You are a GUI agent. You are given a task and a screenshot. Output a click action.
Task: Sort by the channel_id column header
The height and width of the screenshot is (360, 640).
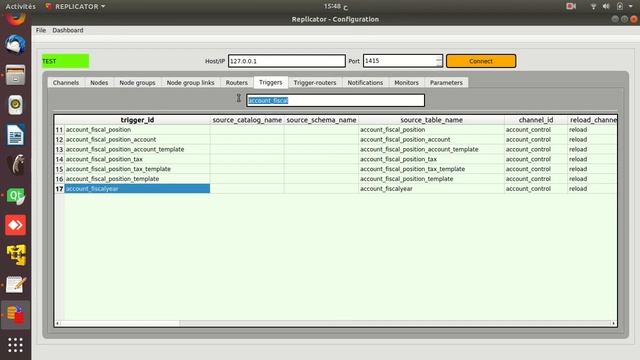coord(536,120)
